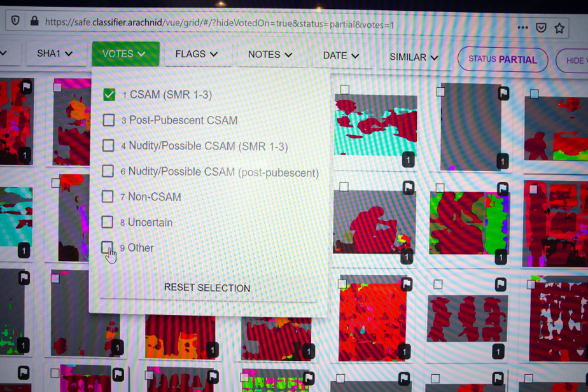Expand the SHA1 filter dropdown
This screenshot has width=588, height=392.
(x=54, y=53)
